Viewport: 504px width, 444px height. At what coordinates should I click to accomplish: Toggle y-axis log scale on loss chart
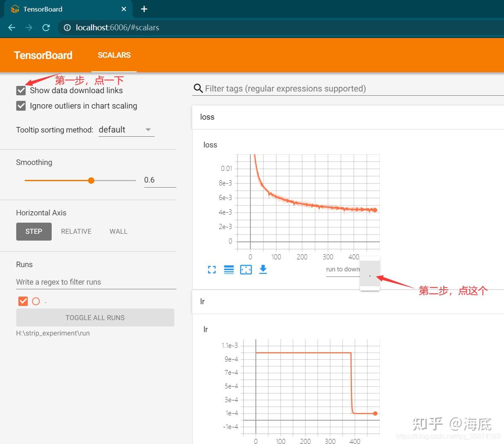point(229,269)
